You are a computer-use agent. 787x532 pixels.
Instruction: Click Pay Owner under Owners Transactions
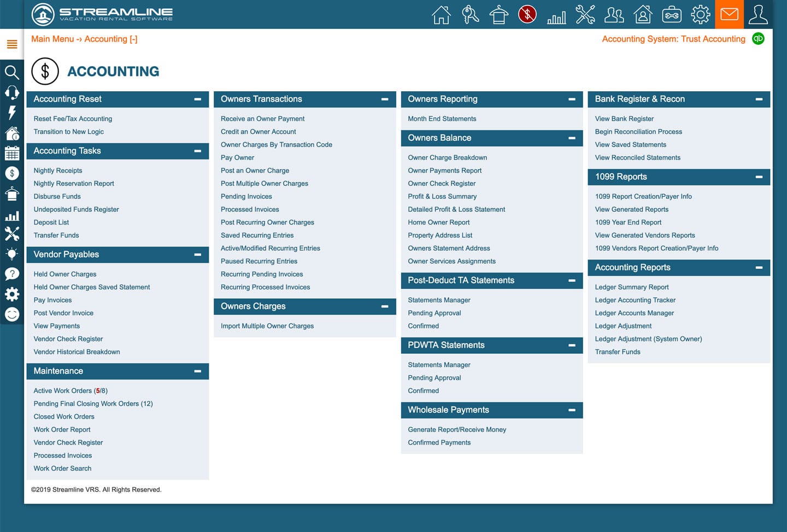pyautogui.click(x=237, y=157)
